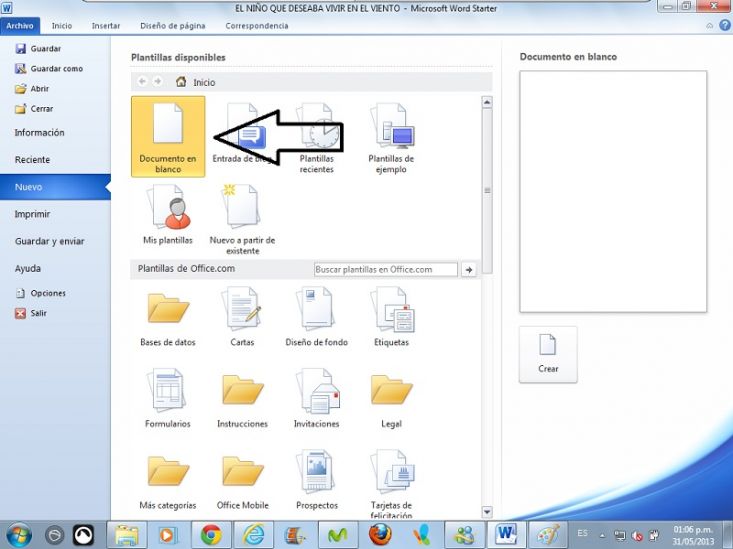Go forward with the right arrow navigation
Viewport: 733px width, 549px height.
158,81
